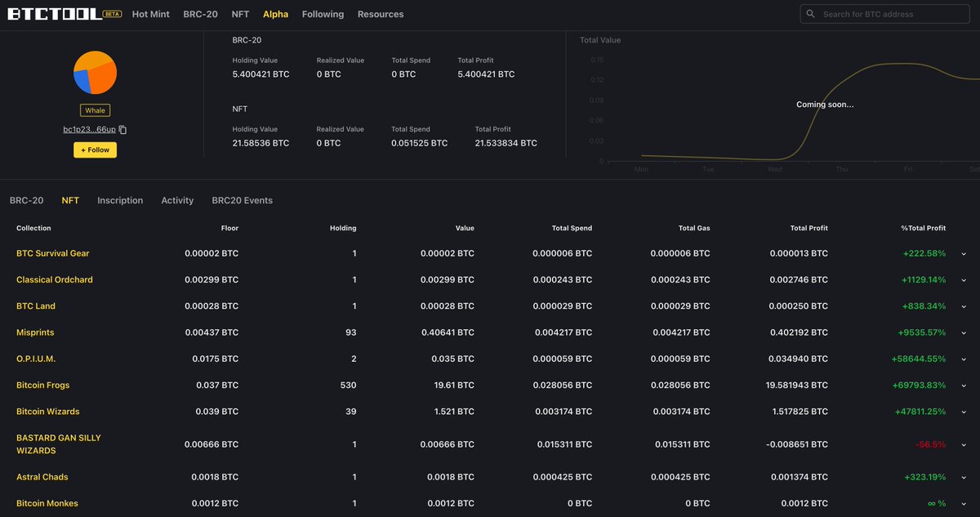Open the Following page

click(323, 14)
